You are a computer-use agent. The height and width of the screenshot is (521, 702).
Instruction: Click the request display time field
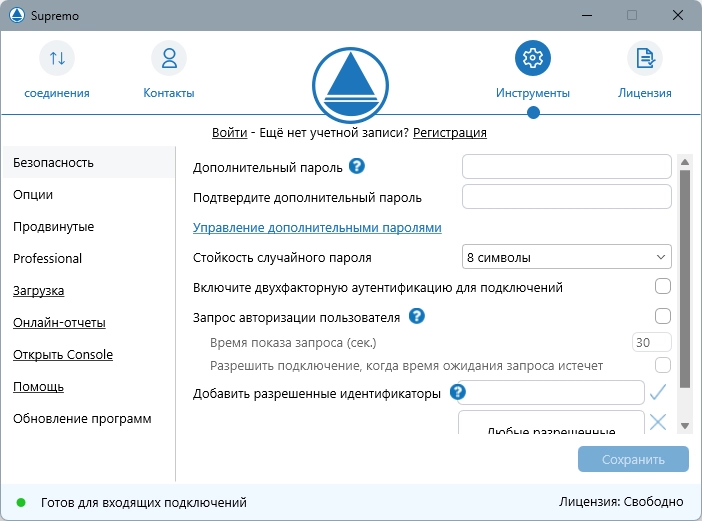click(651, 342)
